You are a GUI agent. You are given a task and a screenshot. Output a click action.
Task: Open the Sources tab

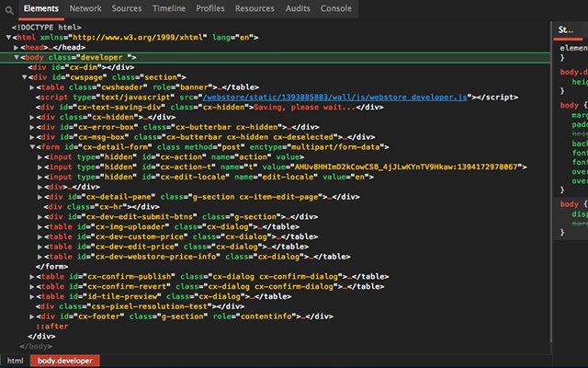click(127, 8)
